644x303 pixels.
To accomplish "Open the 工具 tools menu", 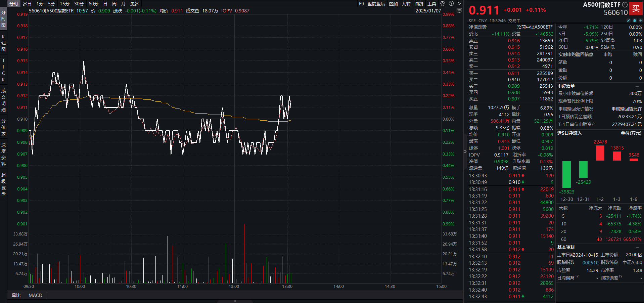I will [432, 4].
